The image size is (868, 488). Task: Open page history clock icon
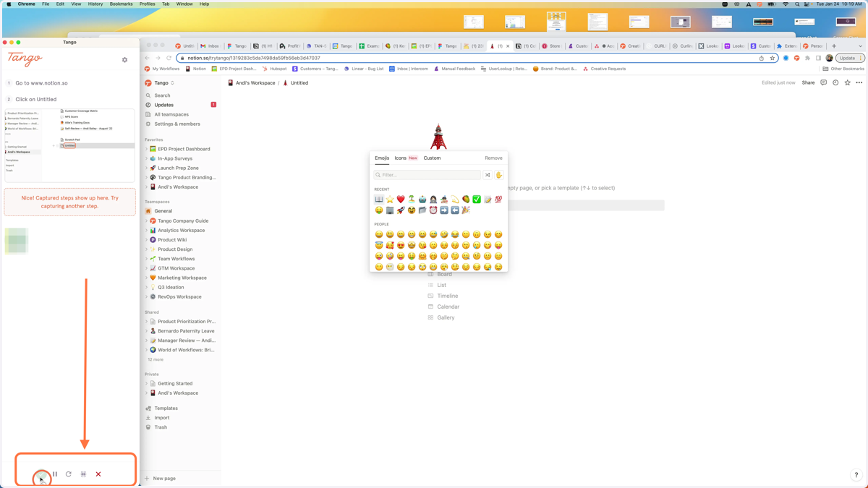835,82
